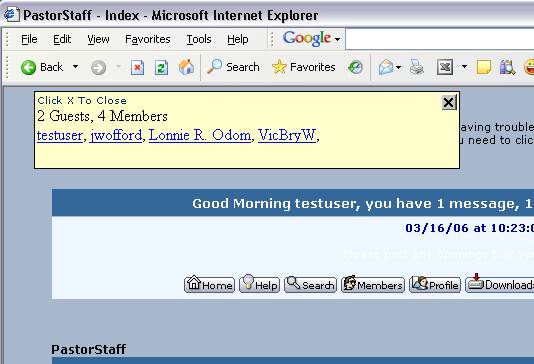
Task: Click the yellow note toolbar icon
Action: [x=484, y=67]
